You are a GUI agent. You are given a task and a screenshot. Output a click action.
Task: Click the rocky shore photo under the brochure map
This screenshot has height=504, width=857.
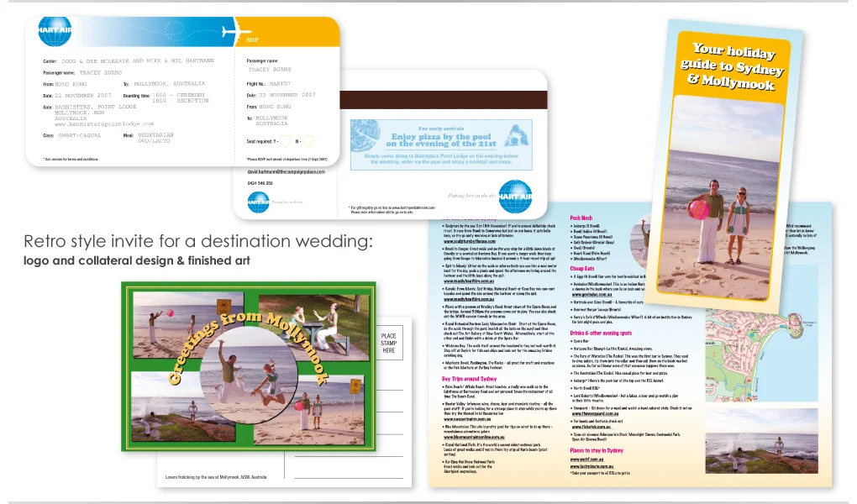pyautogui.click(x=761, y=441)
